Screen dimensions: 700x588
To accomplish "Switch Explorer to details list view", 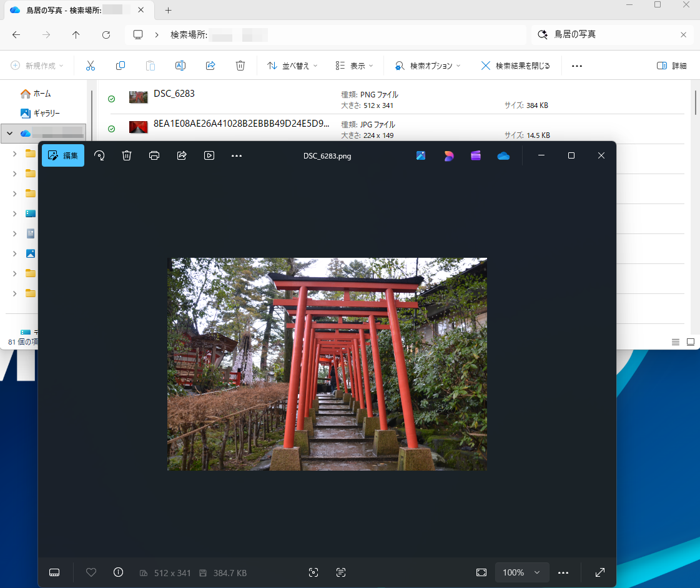I will pos(676,342).
